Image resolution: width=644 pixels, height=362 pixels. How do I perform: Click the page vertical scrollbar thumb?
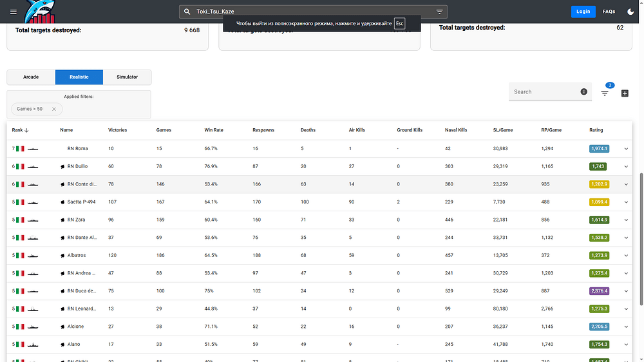pyautogui.click(x=641, y=239)
